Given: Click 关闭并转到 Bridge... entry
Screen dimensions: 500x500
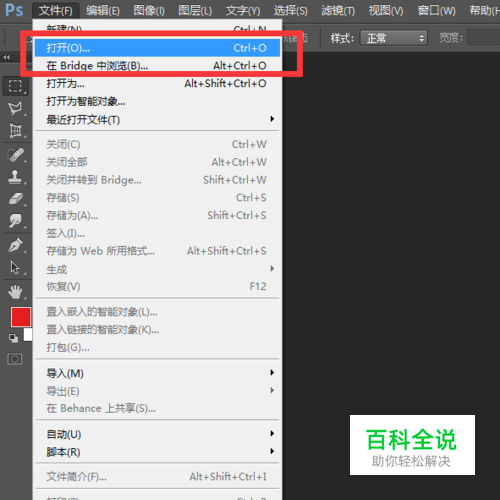Looking at the screenshot, I should pyautogui.click(x=157, y=180).
